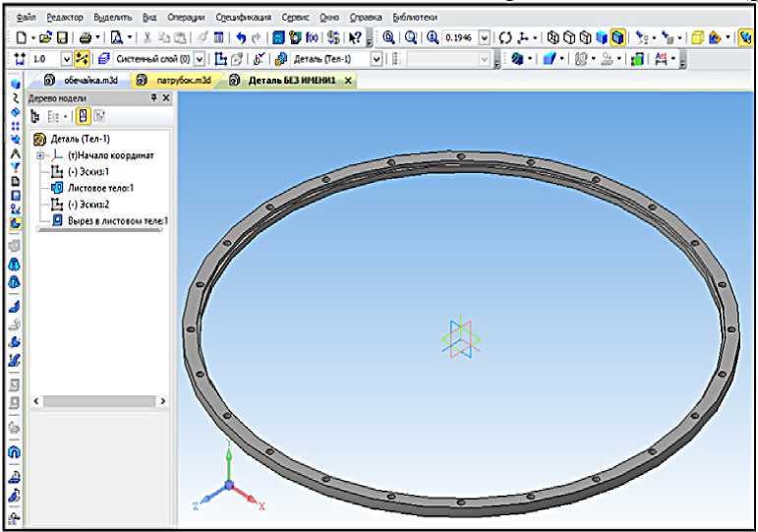This screenshot has height=532, width=758.
Task: Expand the Начало координат tree node
Action: pyautogui.click(x=40, y=155)
